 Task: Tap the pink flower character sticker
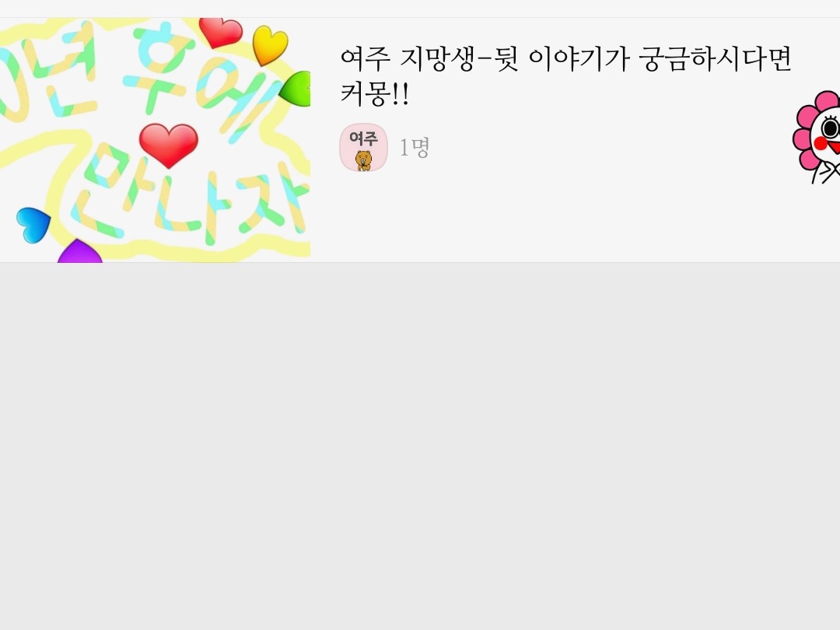point(817,137)
